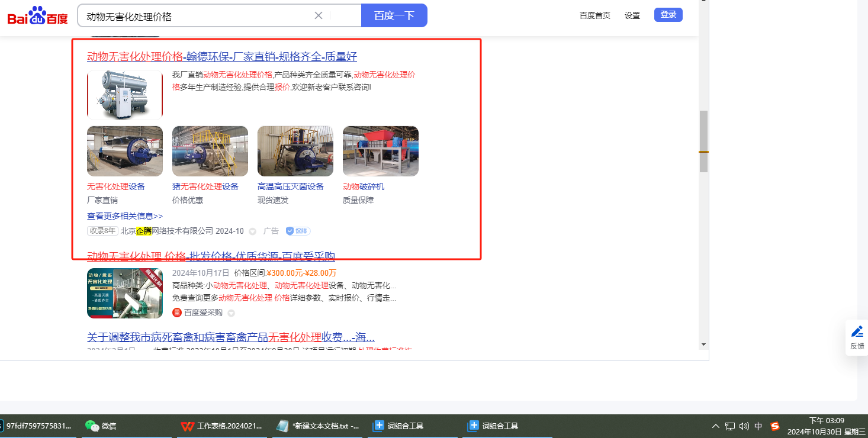Click the volume icon in system tray
The image size is (868, 438).
click(744, 426)
